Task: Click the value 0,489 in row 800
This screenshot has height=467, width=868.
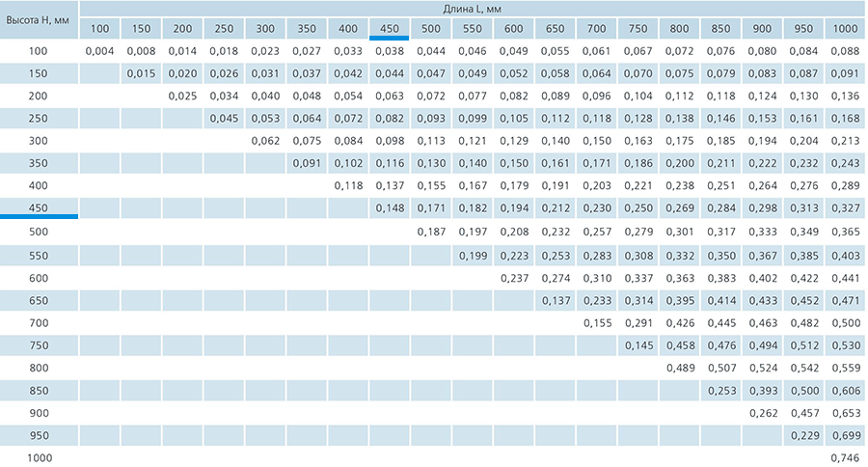Action: (680, 368)
